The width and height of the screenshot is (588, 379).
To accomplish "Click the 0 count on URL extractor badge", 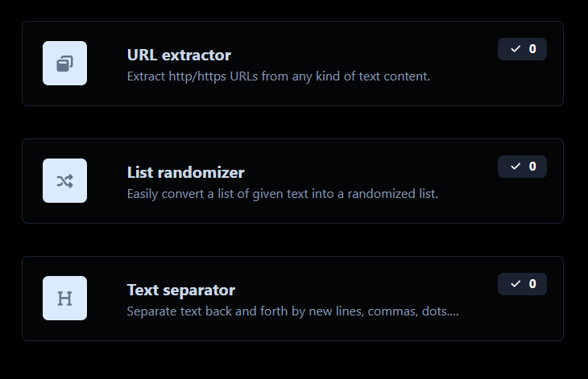I will (x=532, y=49).
